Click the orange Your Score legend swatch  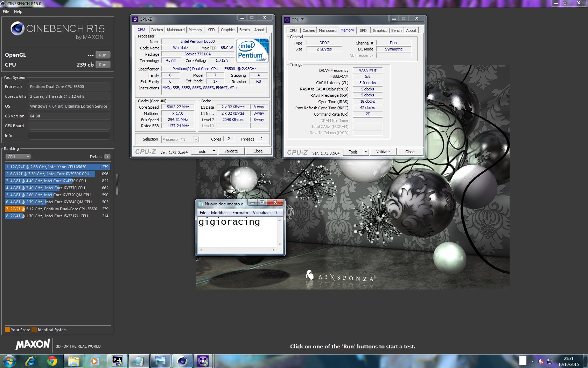(x=7, y=330)
